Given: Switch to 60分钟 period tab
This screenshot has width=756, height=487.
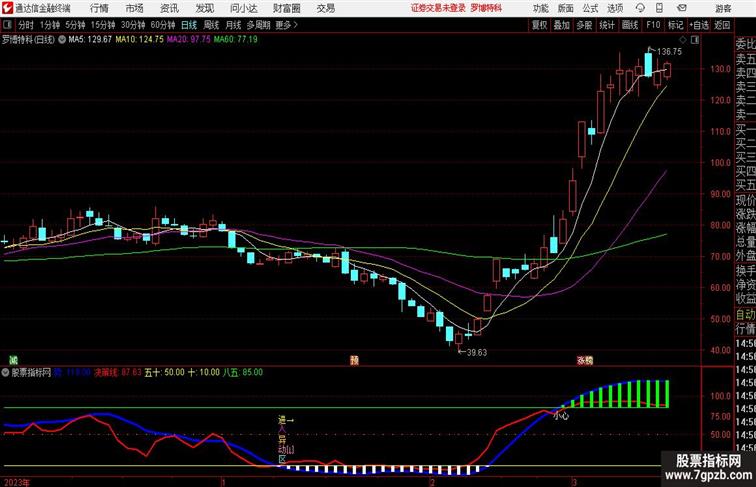Looking at the screenshot, I should [163, 25].
